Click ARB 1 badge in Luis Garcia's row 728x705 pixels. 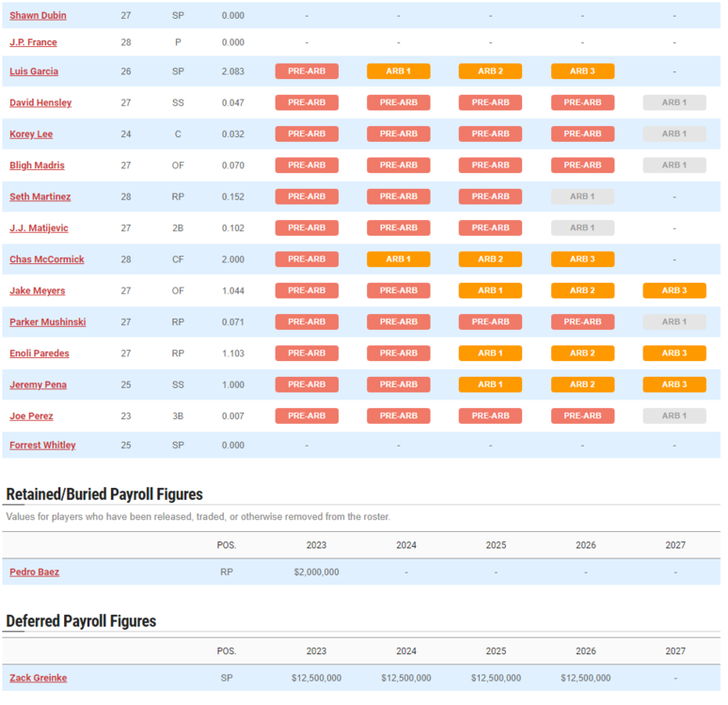[398, 71]
